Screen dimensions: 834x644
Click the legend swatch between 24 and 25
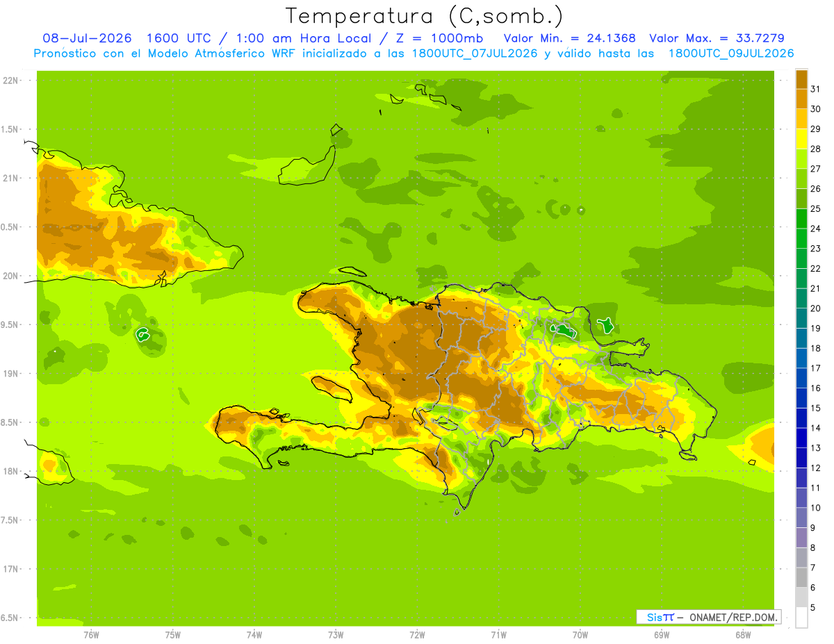801,219
